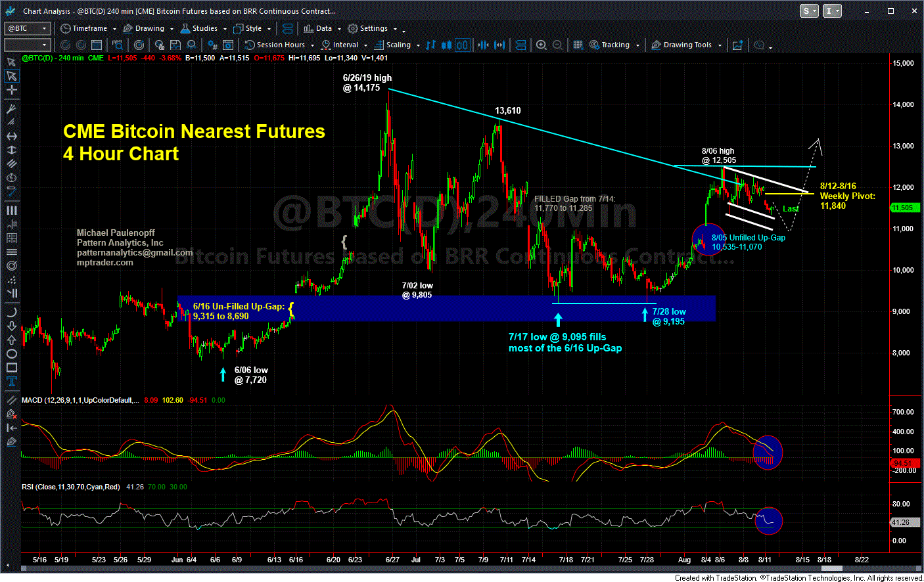Click the 6/26/19 high @ 14,175 annotation

[367, 83]
